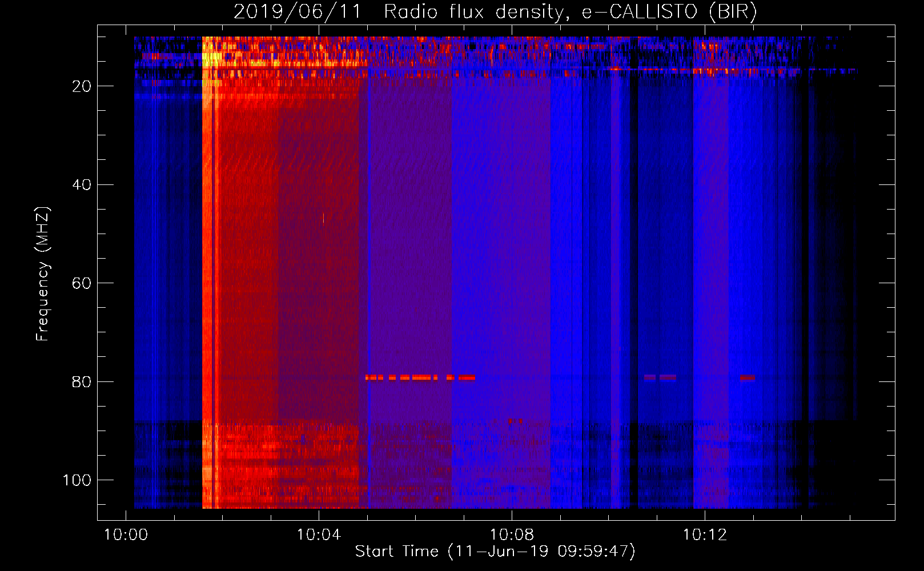Click the 'Frequency (MHZ)' axis label

pos(43,274)
